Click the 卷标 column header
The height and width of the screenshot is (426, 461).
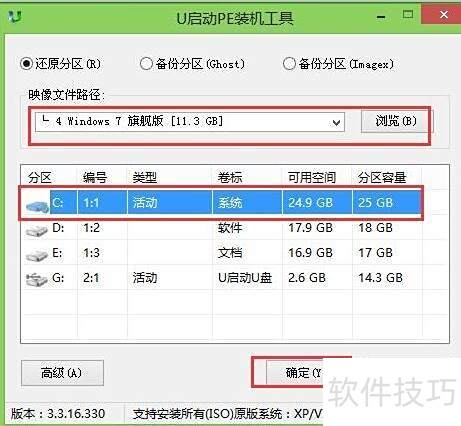(x=230, y=177)
